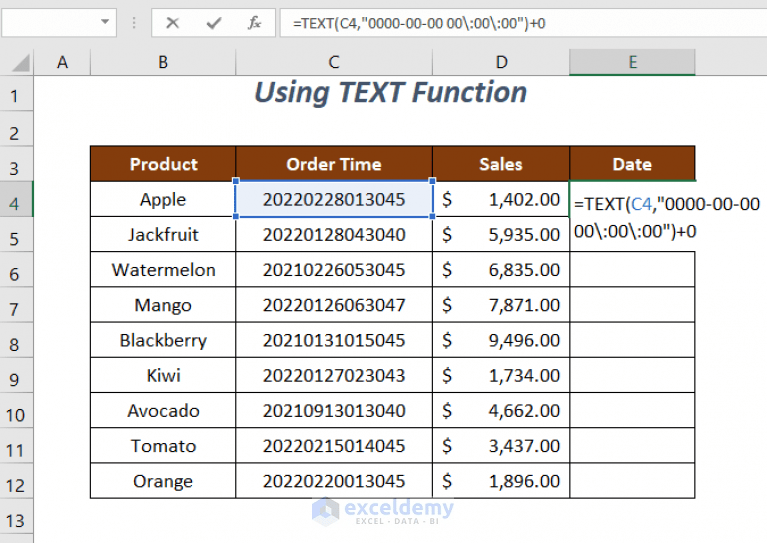Select the Kiwi cell

[163, 375]
